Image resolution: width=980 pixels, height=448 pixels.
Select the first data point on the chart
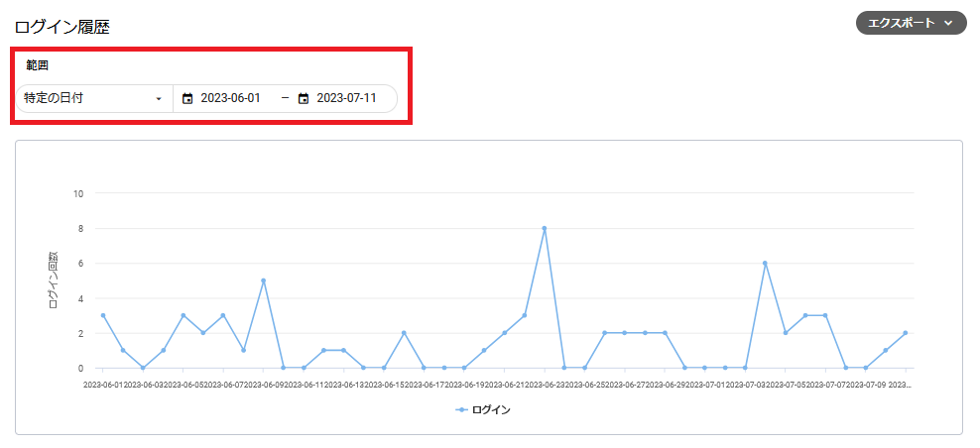click(x=103, y=315)
